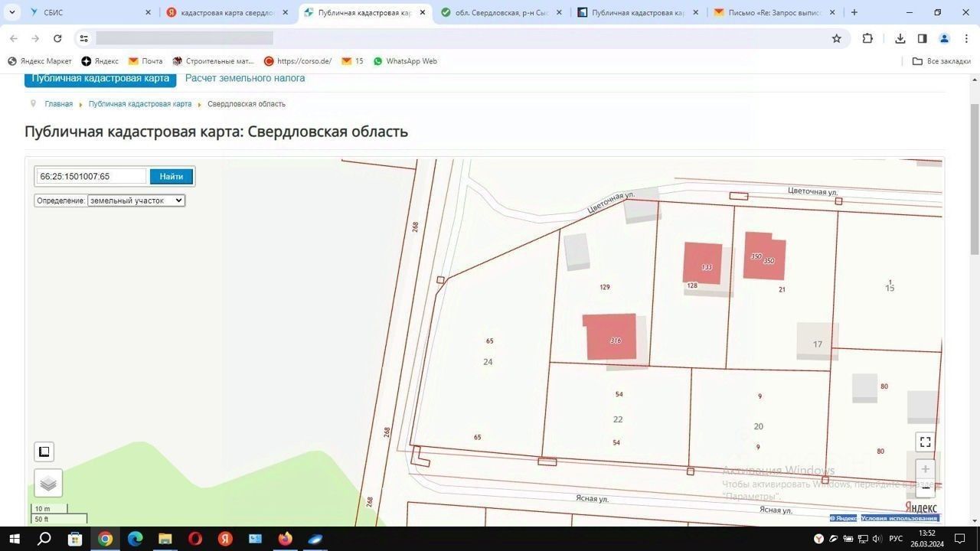The image size is (980, 551).
Task: Select parcel number 24 on the map
Action: [488, 362]
